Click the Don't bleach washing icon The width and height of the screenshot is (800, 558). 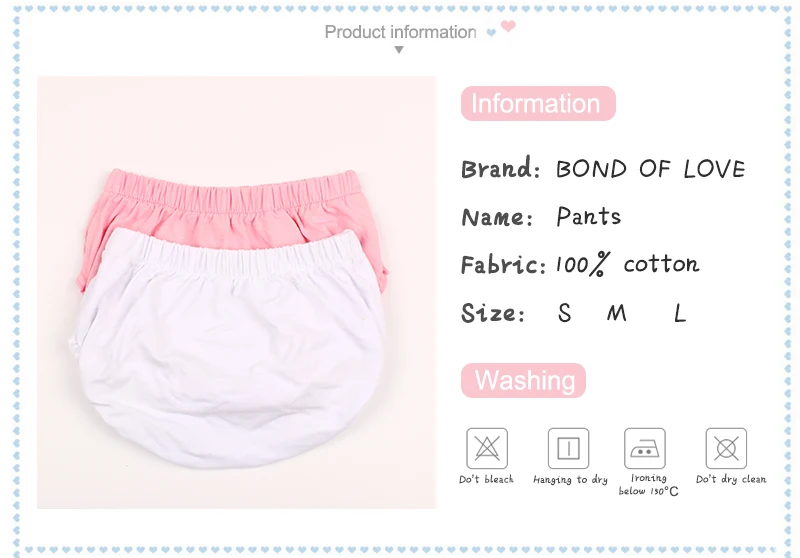click(x=487, y=448)
